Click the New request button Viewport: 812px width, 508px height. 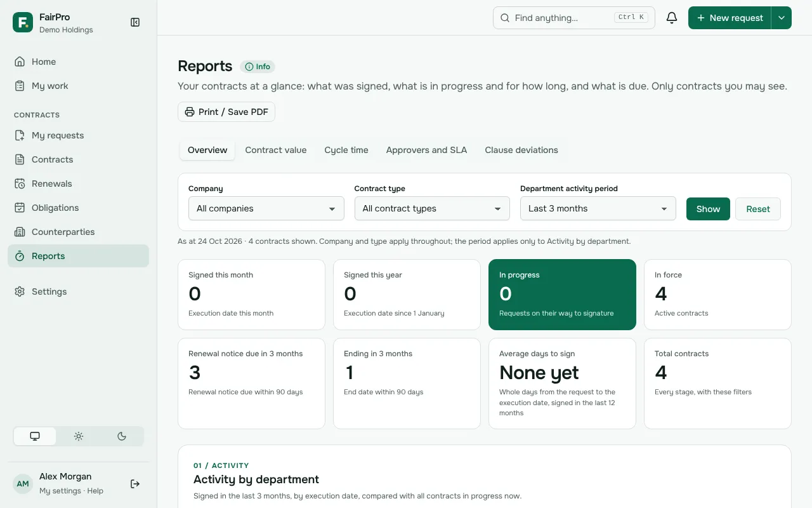click(730, 18)
